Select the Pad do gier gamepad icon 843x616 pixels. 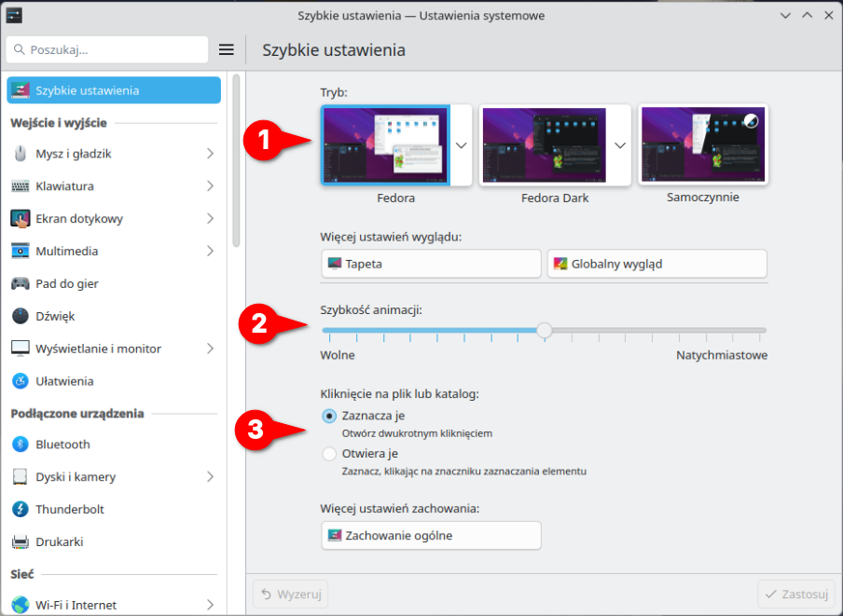(21, 283)
